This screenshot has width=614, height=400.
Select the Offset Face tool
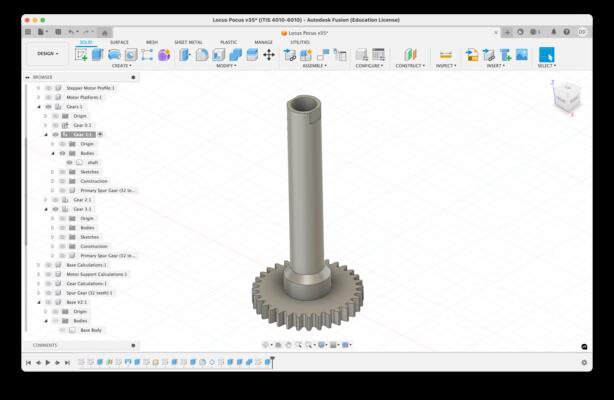[x=252, y=54]
